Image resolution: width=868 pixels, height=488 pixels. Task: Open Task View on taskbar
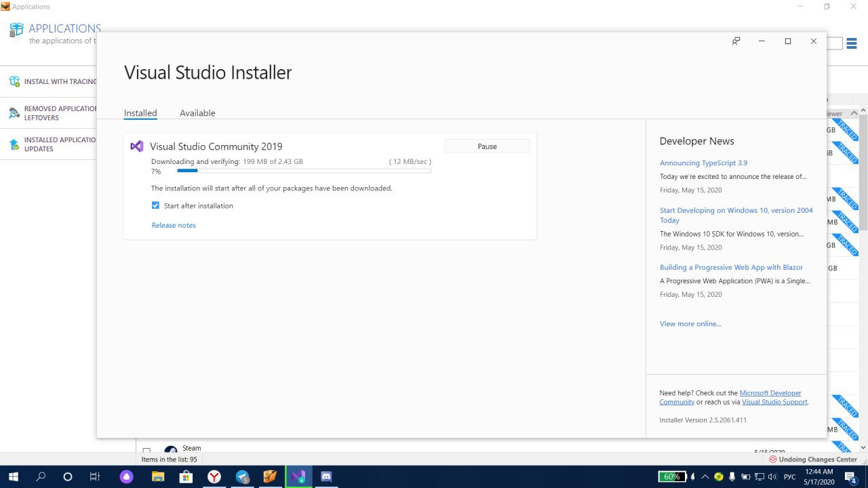tap(94, 476)
